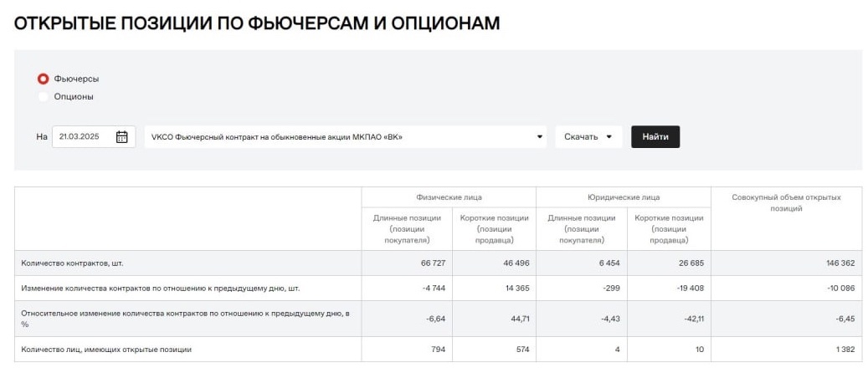The image size is (868, 383).
Task: Select the Опционы radio button
Action: [43, 97]
